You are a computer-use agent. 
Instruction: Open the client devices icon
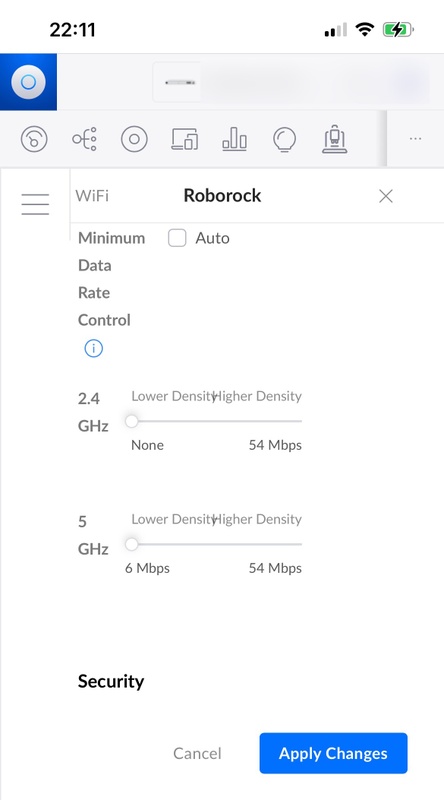(185, 138)
